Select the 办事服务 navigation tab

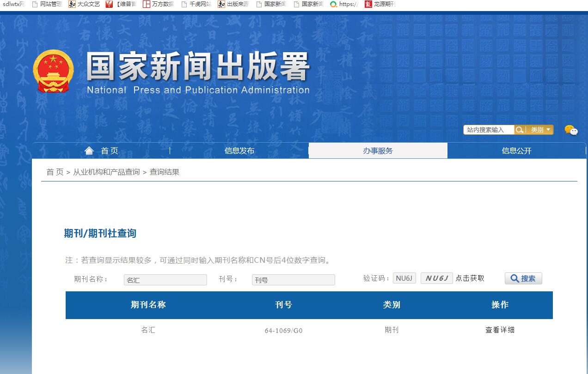coord(378,150)
